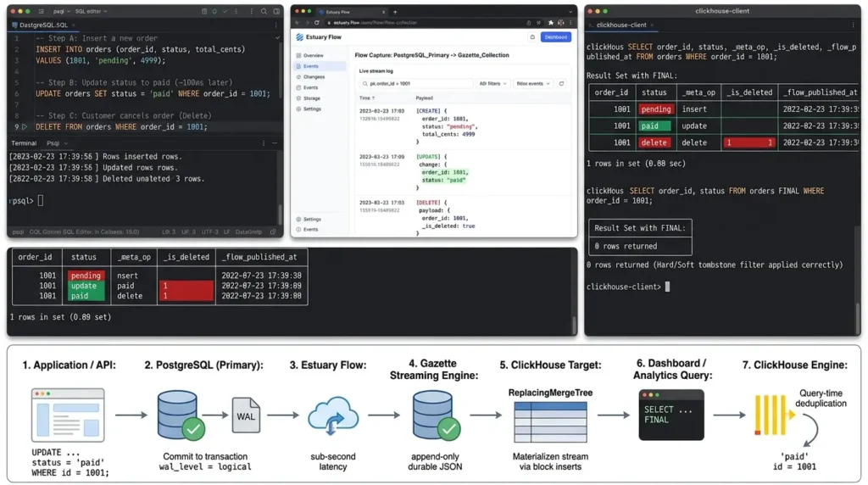Switch to the Terminal tab in SQL editor
868x485 pixels.
[24, 142]
